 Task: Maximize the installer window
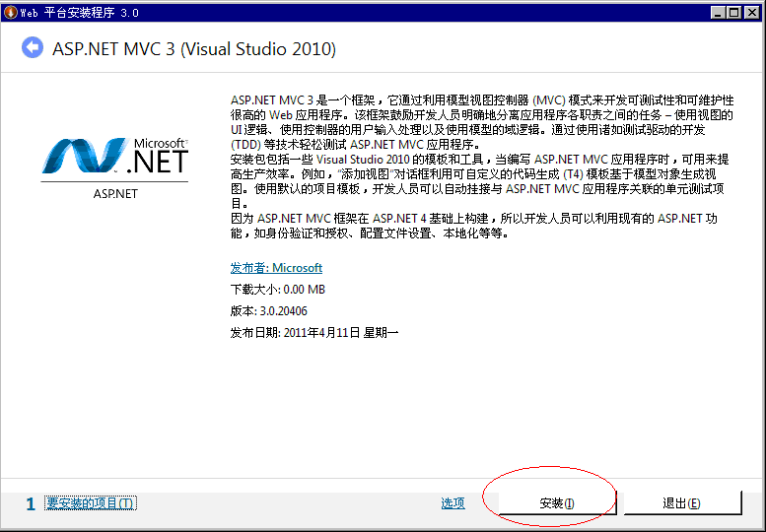pyautogui.click(x=734, y=13)
